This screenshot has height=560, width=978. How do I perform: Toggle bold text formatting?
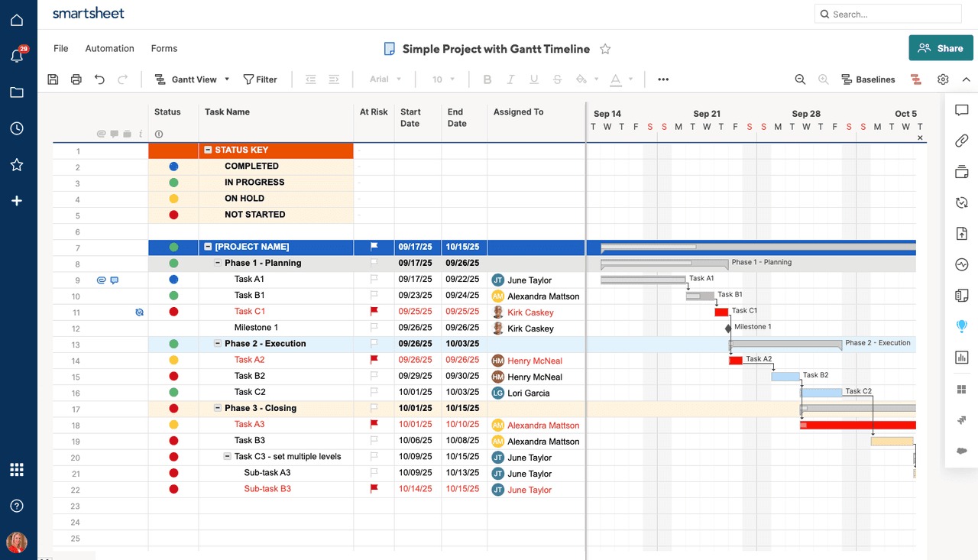pyautogui.click(x=487, y=79)
